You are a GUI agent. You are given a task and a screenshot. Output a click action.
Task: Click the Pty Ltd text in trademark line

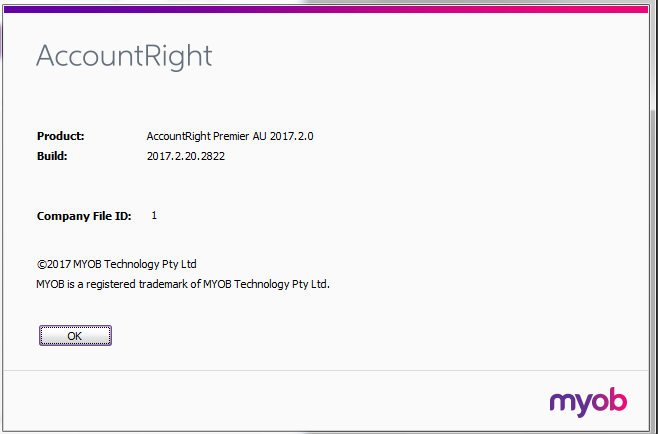(309, 284)
